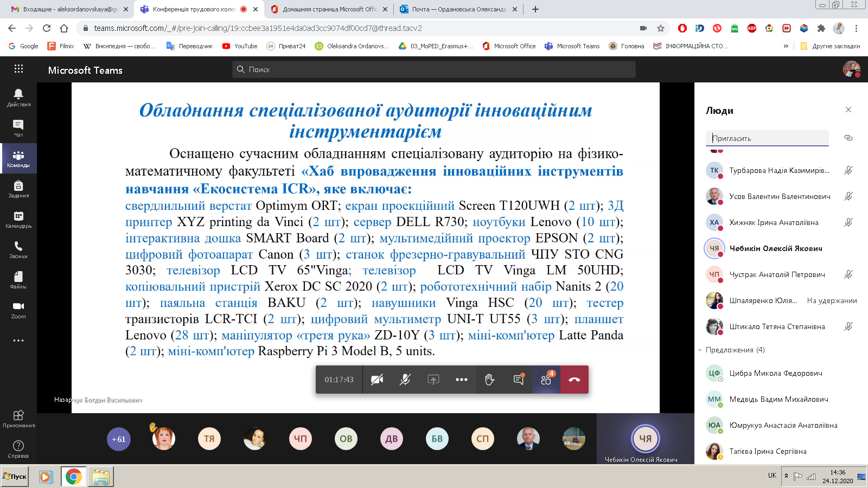Open the Teams app launcher grid
This screenshot has width=868, height=488.
click(18, 69)
